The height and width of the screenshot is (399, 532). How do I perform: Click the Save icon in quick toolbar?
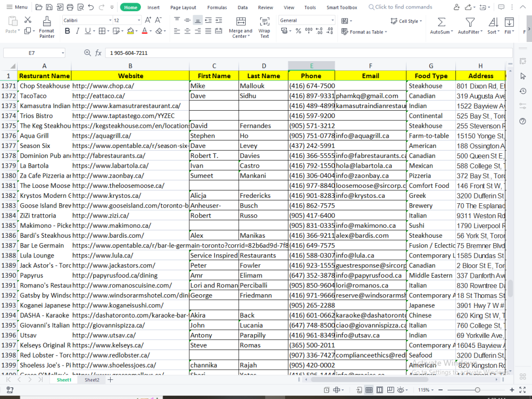click(x=49, y=7)
